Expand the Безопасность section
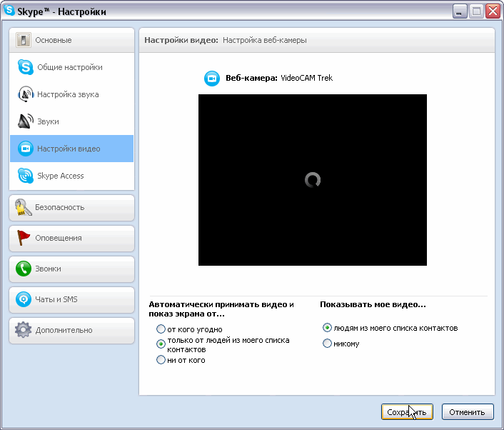 (71, 207)
